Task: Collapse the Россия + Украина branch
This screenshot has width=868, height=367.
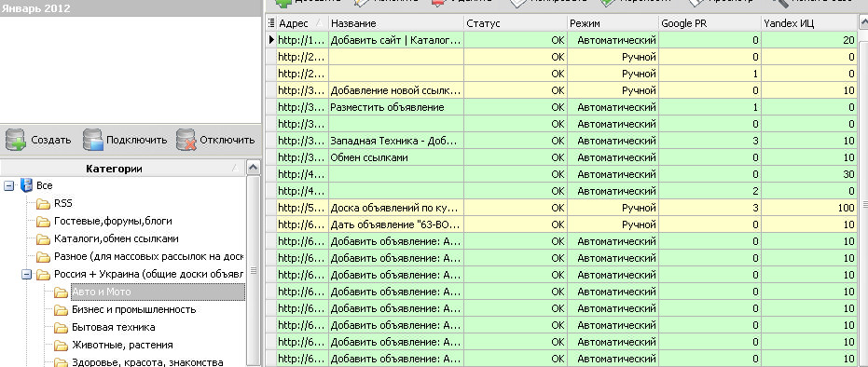Action: tap(26, 274)
